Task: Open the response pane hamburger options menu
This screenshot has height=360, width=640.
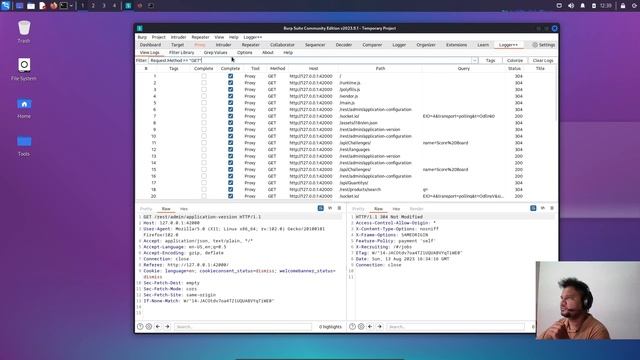Action: tap(552, 208)
